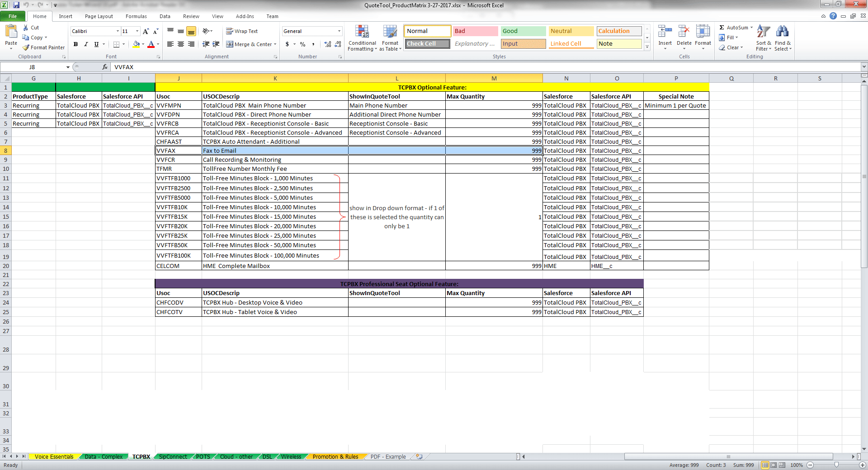Toggle Bold formatting

tap(75, 44)
